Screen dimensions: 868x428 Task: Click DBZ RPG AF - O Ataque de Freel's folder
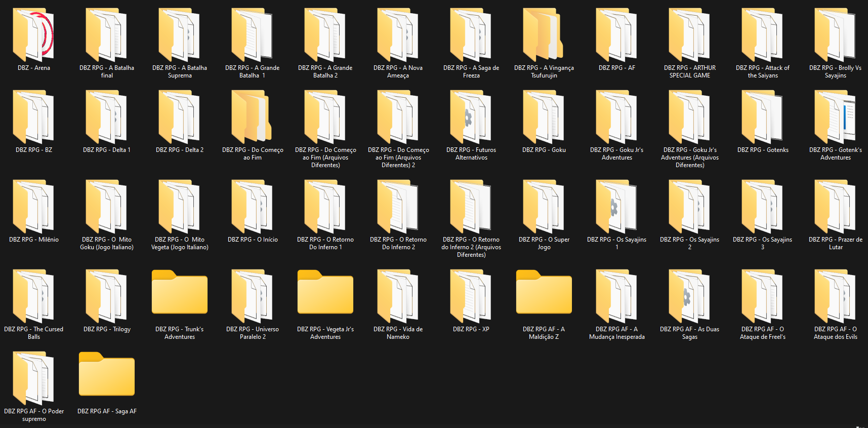[762, 296]
